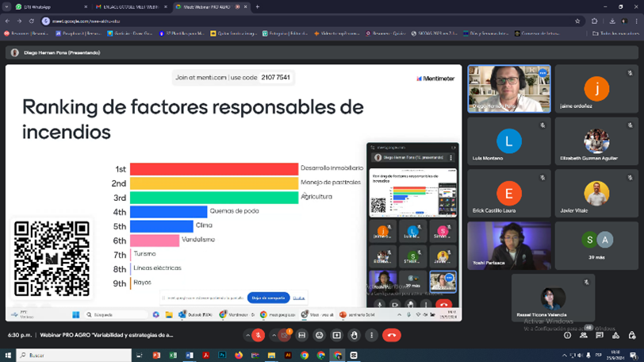Viewport: 644px width, 362px height.
Task: Open tab search dropdown in Chrome
Action: point(6,7)
